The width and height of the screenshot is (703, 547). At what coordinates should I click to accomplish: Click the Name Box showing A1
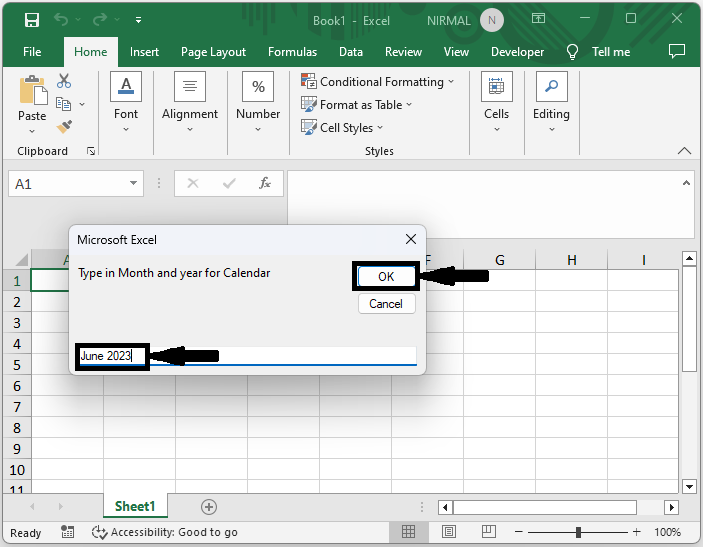click(x=67, y=184)
